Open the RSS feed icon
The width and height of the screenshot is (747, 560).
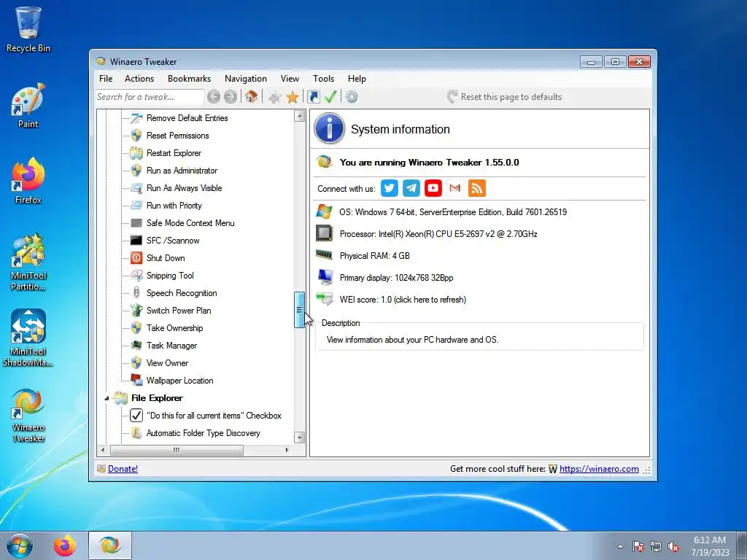(x=477, y=188)
